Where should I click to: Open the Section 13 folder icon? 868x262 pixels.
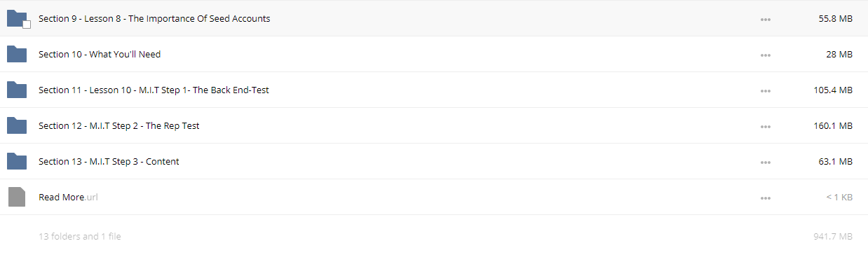click(17, 161)
